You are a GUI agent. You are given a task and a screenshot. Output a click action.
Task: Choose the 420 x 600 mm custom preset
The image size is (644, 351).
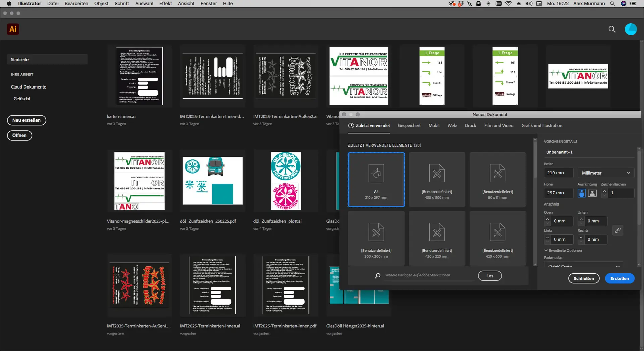point(497,238)
